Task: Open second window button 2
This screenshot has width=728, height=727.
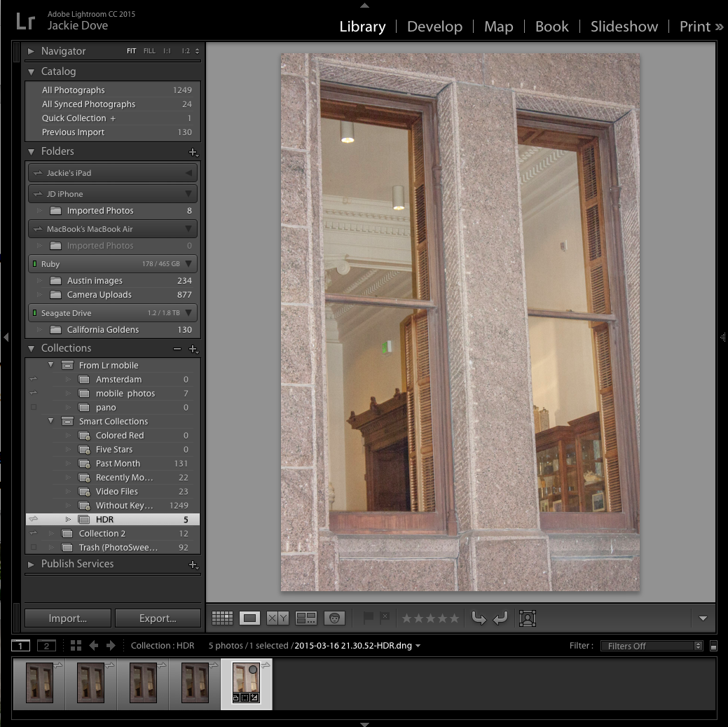Action: 46,645
